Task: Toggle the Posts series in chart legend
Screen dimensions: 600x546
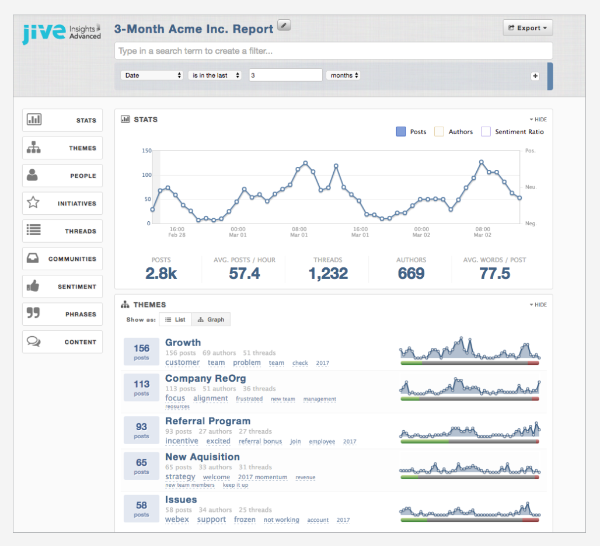Action: (411, 132)
